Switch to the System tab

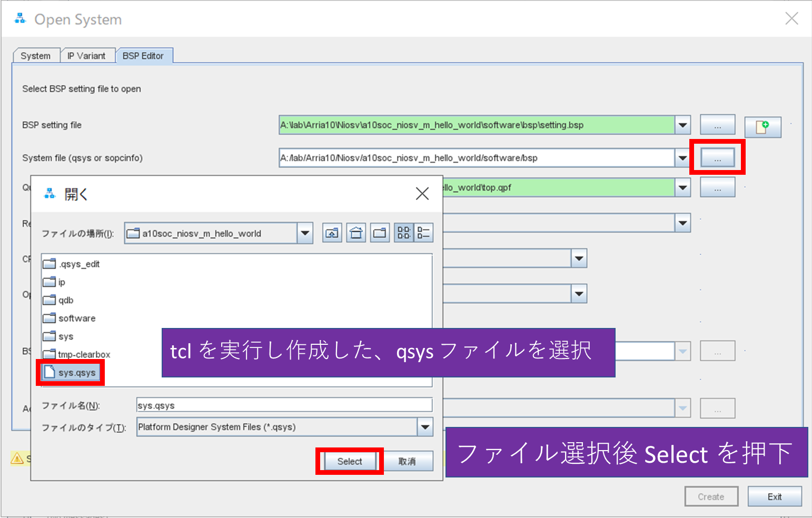pyautogui.click(x=35, y=56)
